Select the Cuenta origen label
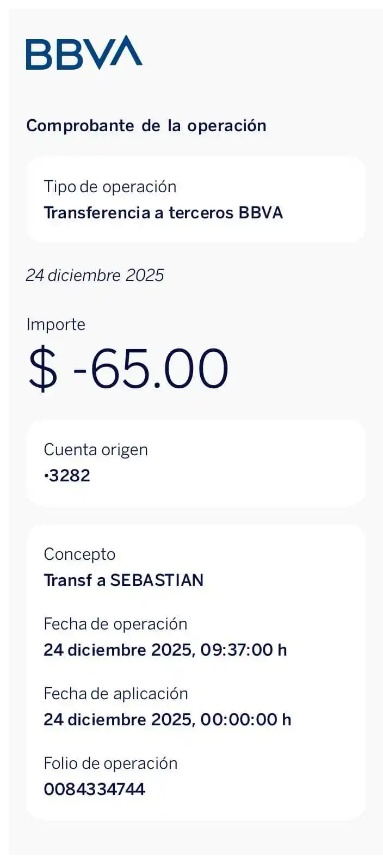Image resolution: width=383 pixels, height=868 pixels. click(x=96, y=450)
